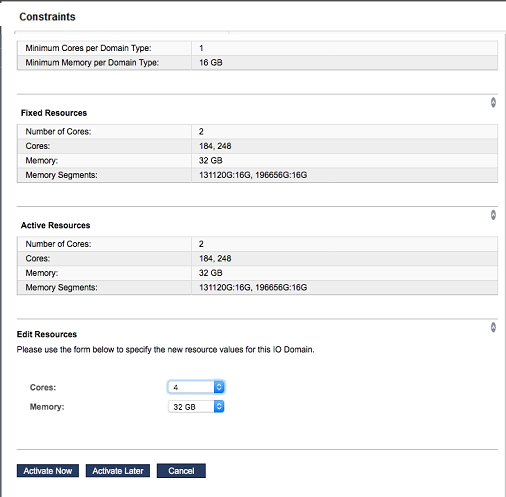Open the Memory dropdown showing 32 GB
This screenshot has height=497, width=506.
196,407
